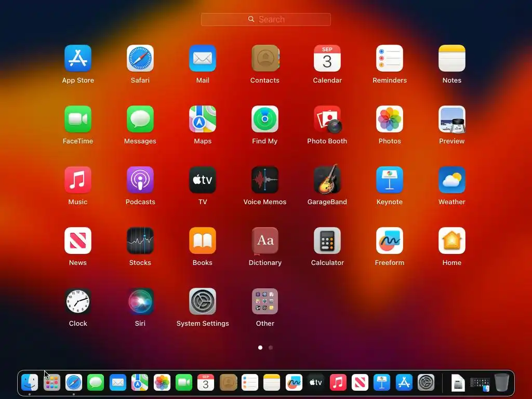The image size is (532, 399).
Task: Open System Settings in the Launchpad grid
Action: click(203, 301)
